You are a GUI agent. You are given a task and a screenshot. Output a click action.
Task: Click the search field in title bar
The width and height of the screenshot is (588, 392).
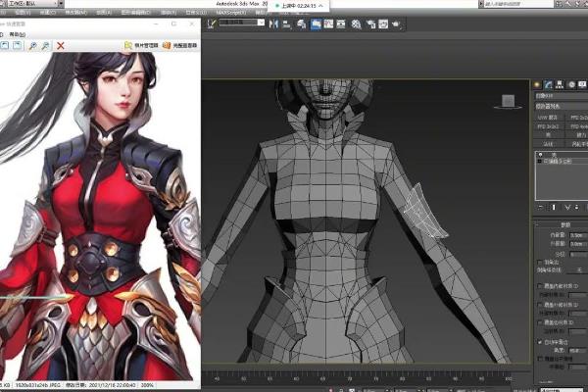(518, 4)
